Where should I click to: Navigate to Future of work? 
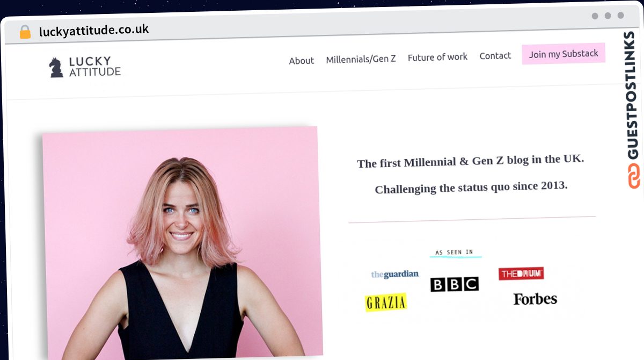pyautogui.click(x=437, y=56)
